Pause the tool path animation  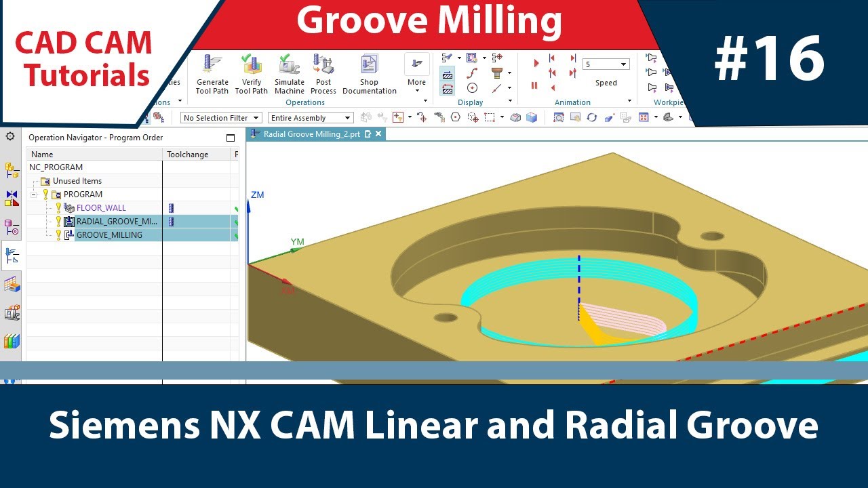pos(534,85)
